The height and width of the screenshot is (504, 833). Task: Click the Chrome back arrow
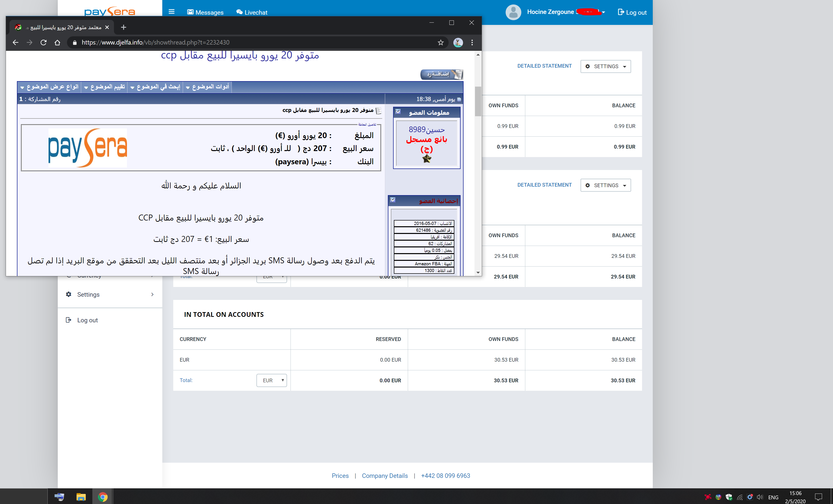(15, 42)
